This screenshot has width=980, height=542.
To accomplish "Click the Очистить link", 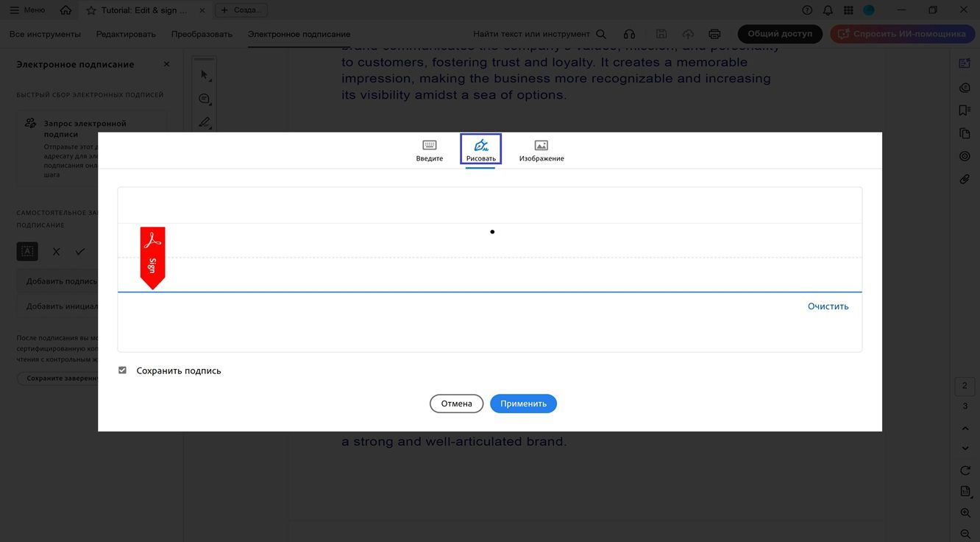I will point(828,306).
